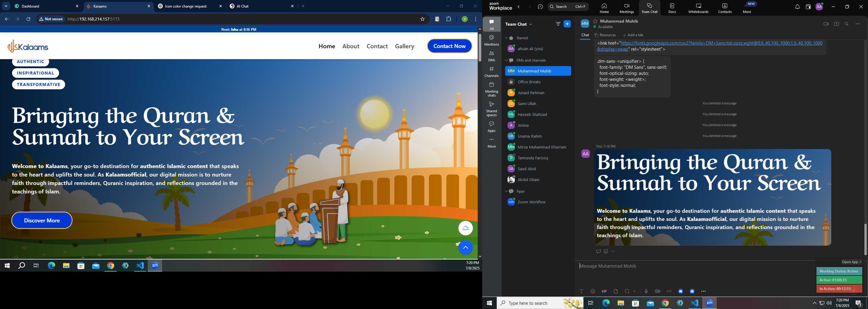Image resolution: width=868 pixels, height=309 pixels.
Task: Open the shared screenshot image in chat
Action: 712,197
